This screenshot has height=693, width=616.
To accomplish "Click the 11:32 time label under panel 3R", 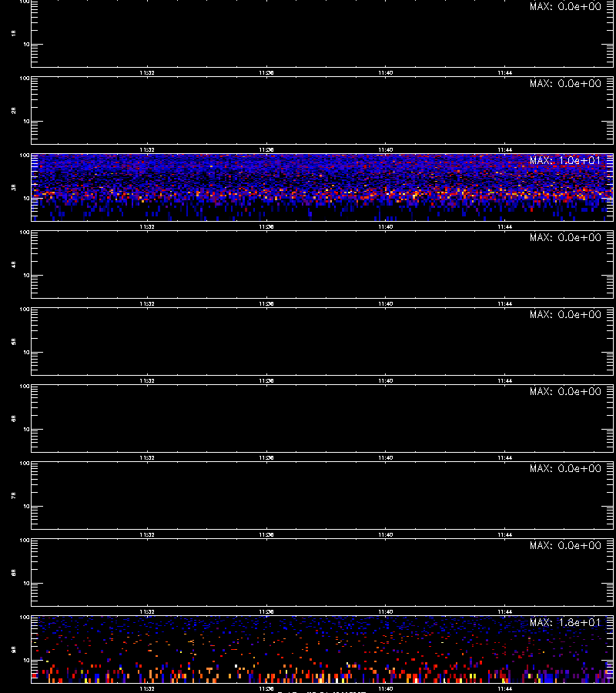I will [147, 226].
